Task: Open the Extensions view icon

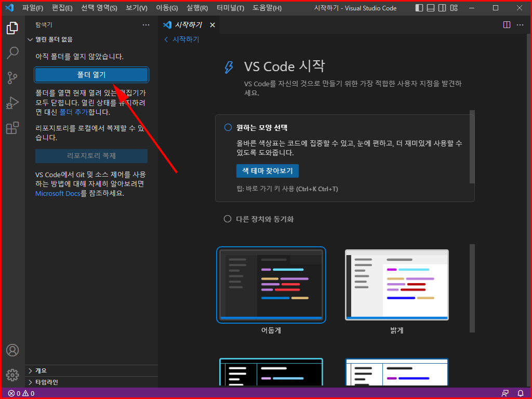Action: pos(12,128)
